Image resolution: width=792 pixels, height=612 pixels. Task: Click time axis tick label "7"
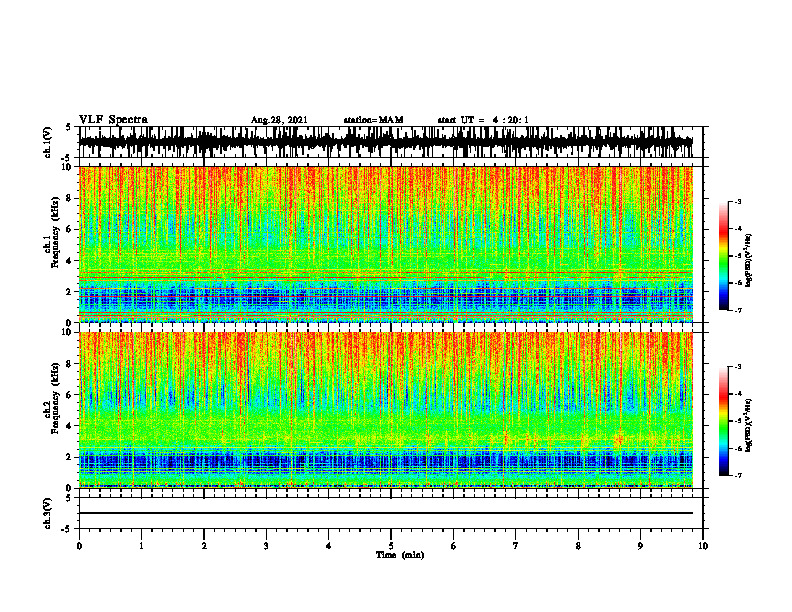click(516, 546)
